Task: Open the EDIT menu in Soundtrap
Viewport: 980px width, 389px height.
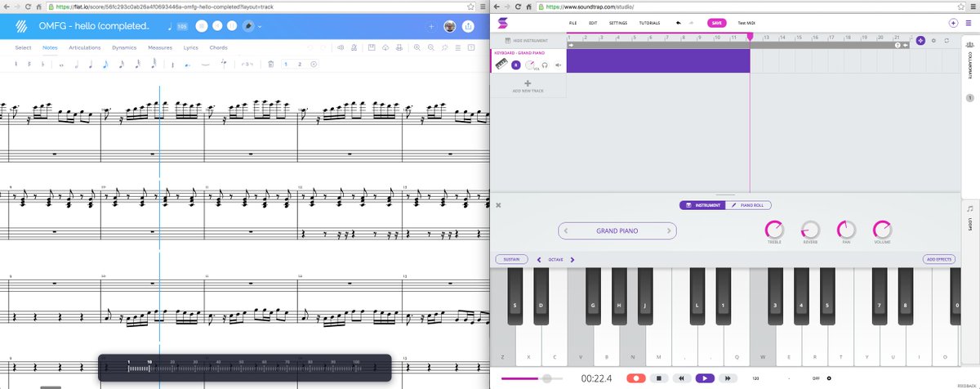Action: point(593,23)
